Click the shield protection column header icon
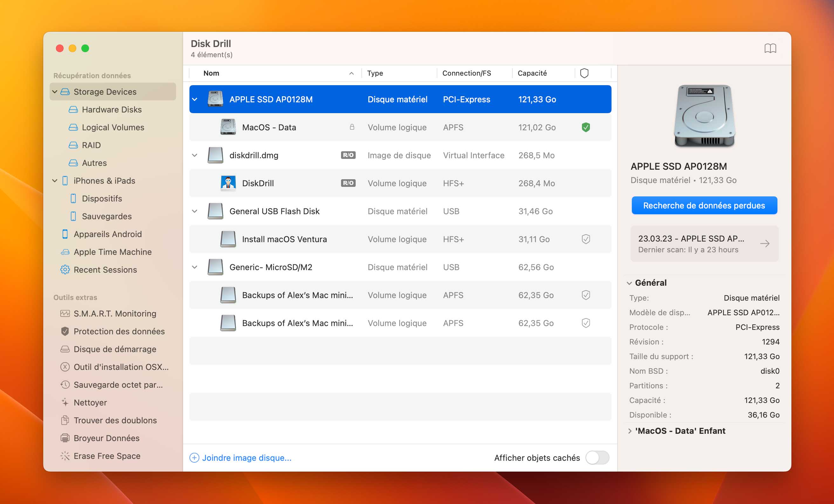This screenshot has width=834, height=504. click(x=584, y=73)
